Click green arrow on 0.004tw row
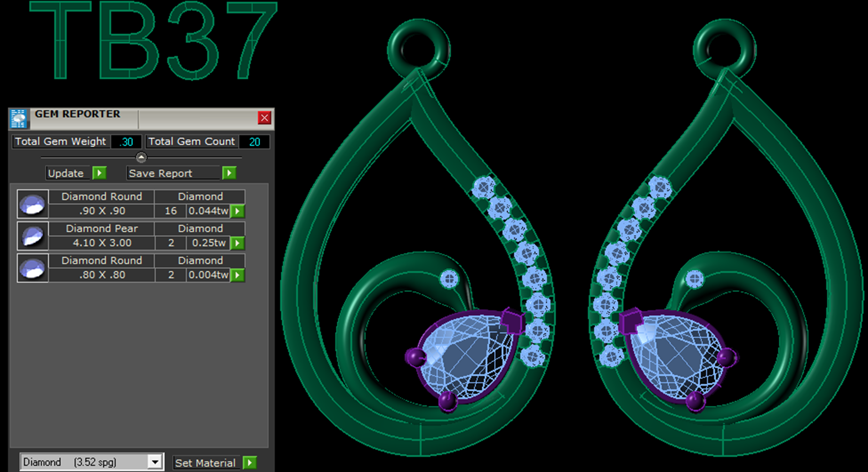Screen dimensions: 868x472 pyautogui.click(x=238, y=275)
